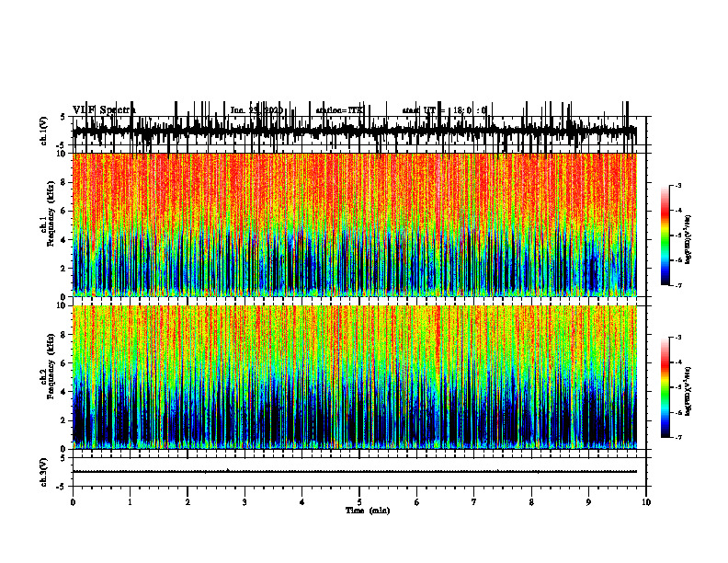Viewport: 728px width, 563px height.
Task: Click the '9' tick on the time axis
Action: pyautogui.click(x=588, y=502)
